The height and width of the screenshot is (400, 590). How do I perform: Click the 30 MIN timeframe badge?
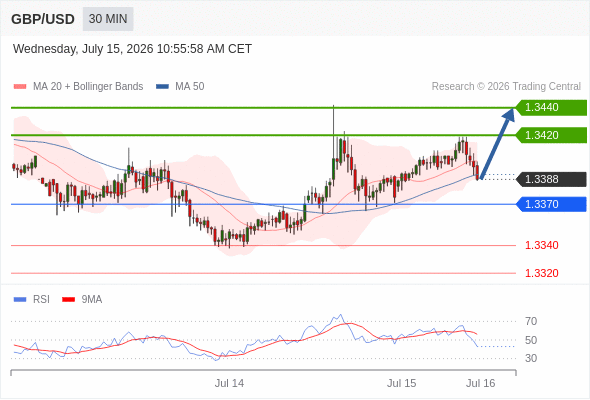coord(108,19)
